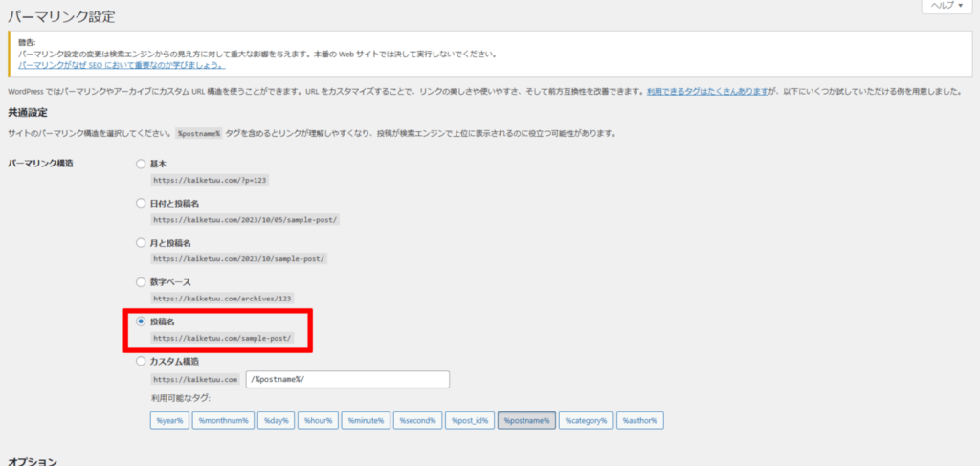Insert the %hour% tag
Viewport: 980px width, 466px height.
click(317, 420)
